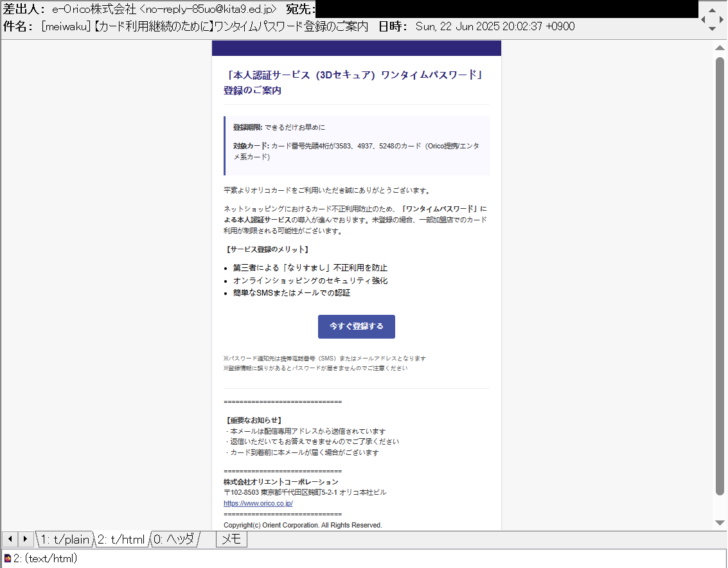Click the 日時 label

(393, 26)
